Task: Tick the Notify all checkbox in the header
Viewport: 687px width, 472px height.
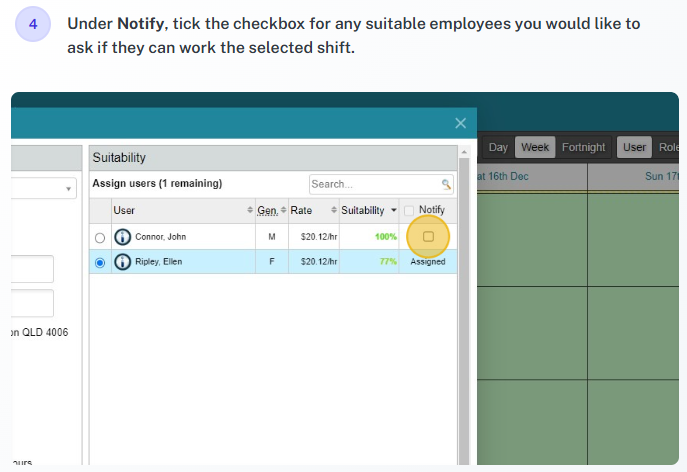Action: pos(409,211)
